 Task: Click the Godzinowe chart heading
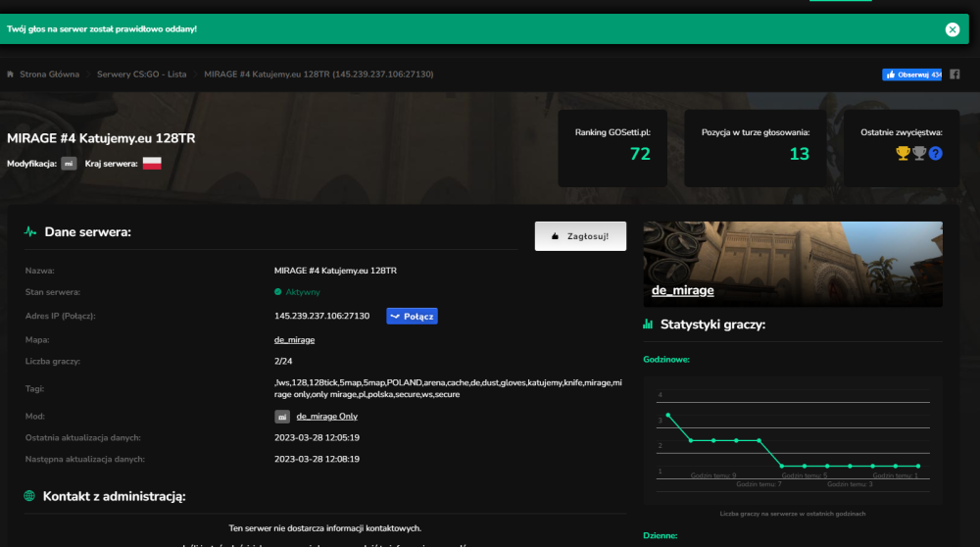[x=666, y=360]
